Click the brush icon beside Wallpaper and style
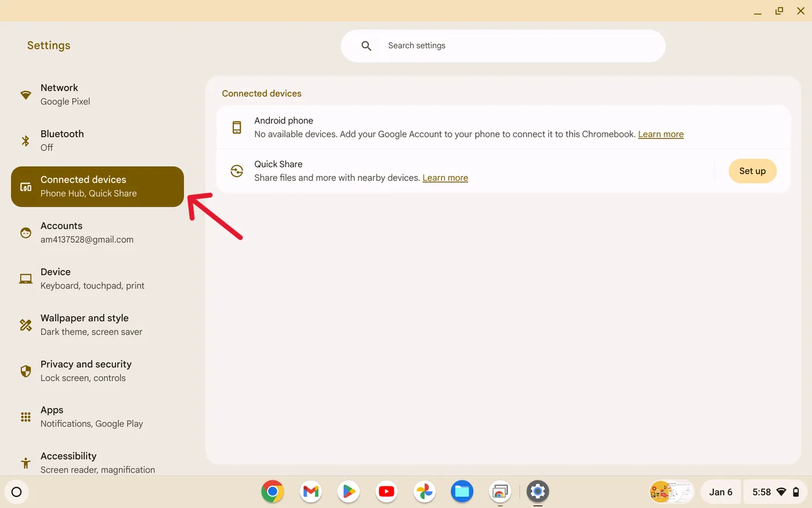Viewport: 812px width, 508px height. 26,325
